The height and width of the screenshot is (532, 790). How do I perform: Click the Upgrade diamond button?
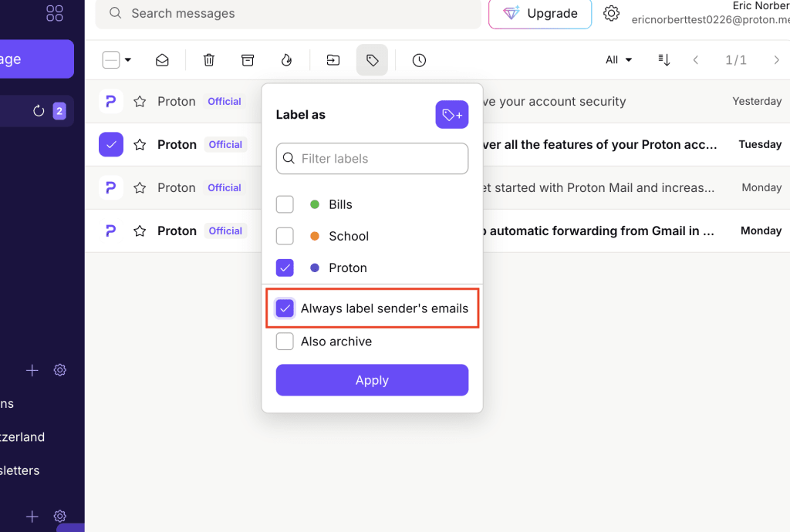click(539, 14)
